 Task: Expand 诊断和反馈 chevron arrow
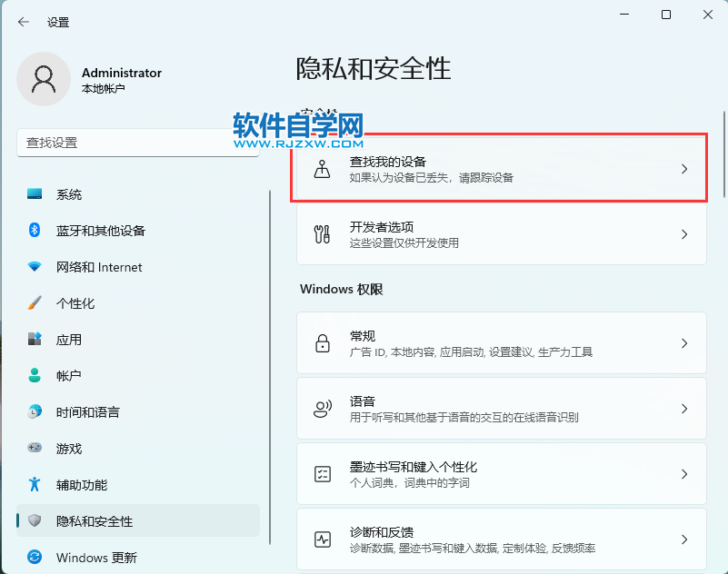tap(683, 539)
